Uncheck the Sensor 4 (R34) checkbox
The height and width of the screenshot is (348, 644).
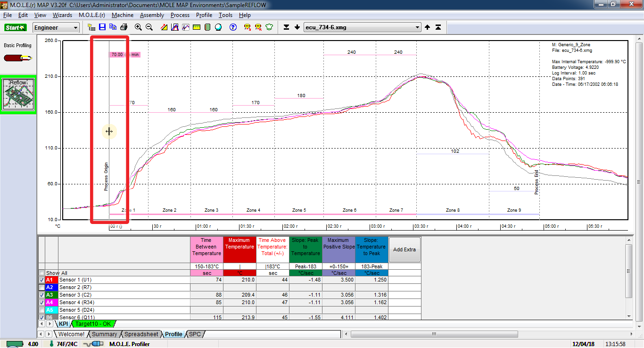tap(42, 302)
